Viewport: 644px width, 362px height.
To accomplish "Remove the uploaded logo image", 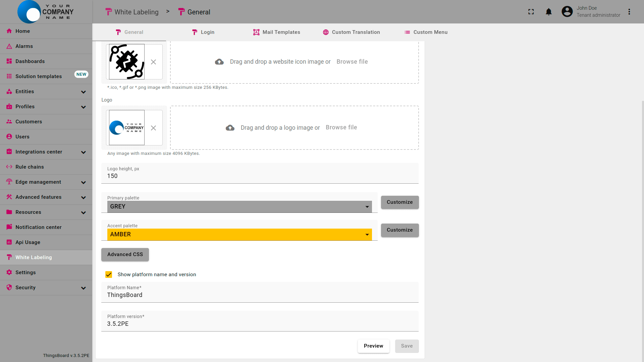I will point(153,128).
